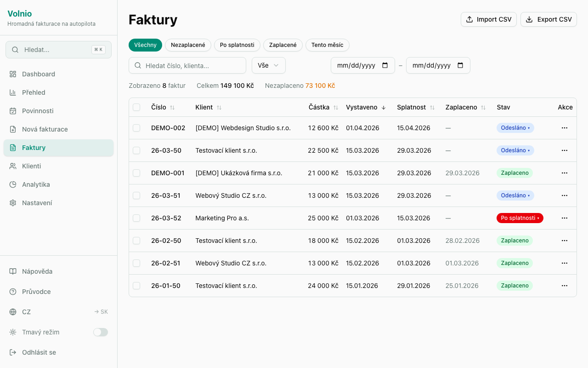Sort table by Částka column arrows

point(336,108)
